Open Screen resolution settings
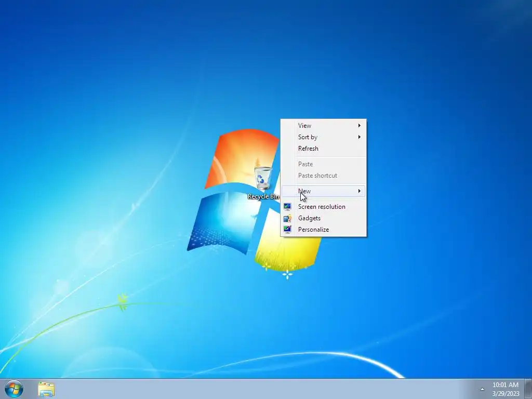532x399 pixels. tap(323, 207)
